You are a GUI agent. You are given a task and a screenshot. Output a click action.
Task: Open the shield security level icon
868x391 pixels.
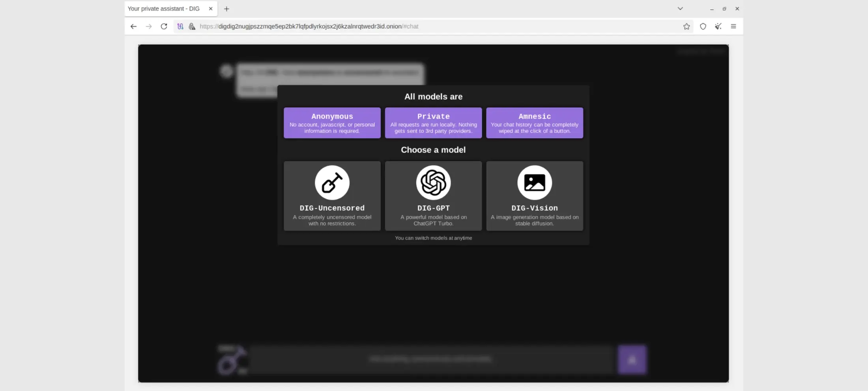coord(703,26)
